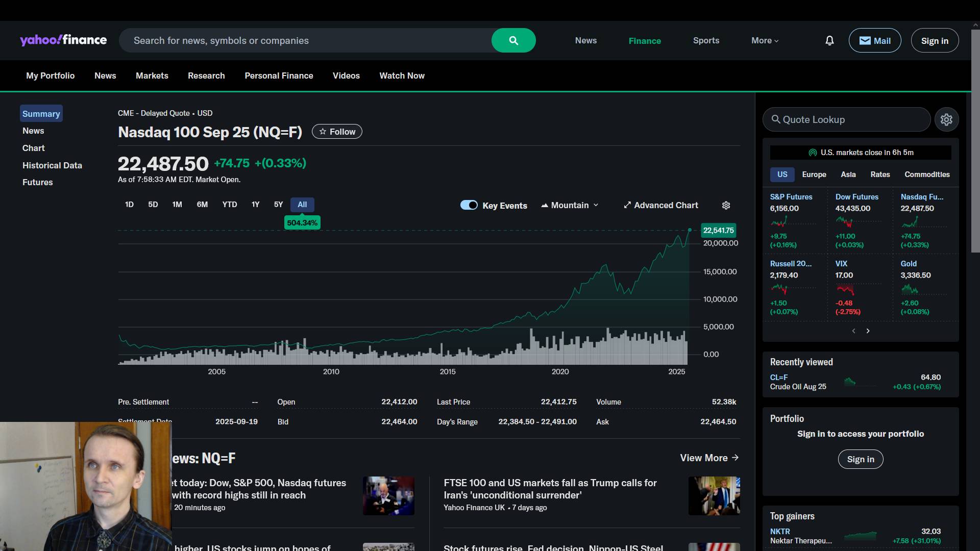Click the green search magnifier button
The height and width of the screenshot is (551, 980).
(513, 40)
